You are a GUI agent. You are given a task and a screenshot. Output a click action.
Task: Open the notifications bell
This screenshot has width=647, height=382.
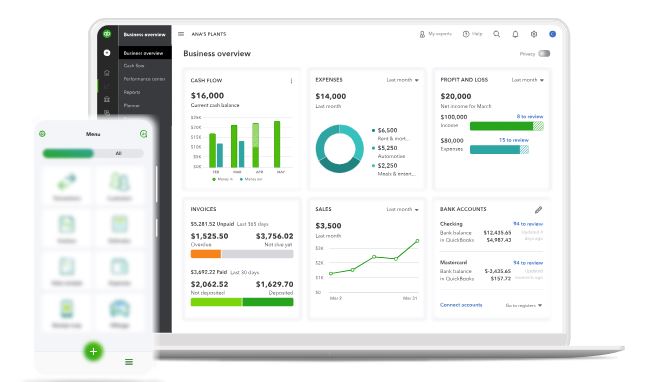[x=515, y=34]
